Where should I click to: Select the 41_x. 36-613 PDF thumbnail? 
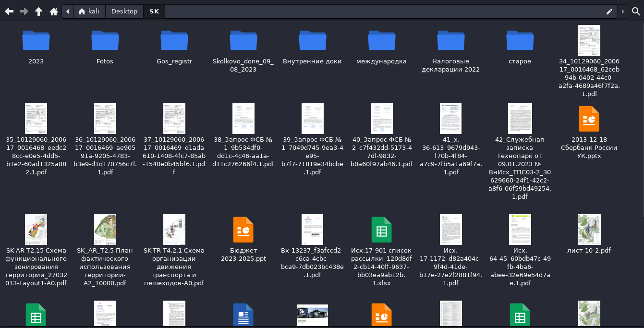click(x=451, y=119)
